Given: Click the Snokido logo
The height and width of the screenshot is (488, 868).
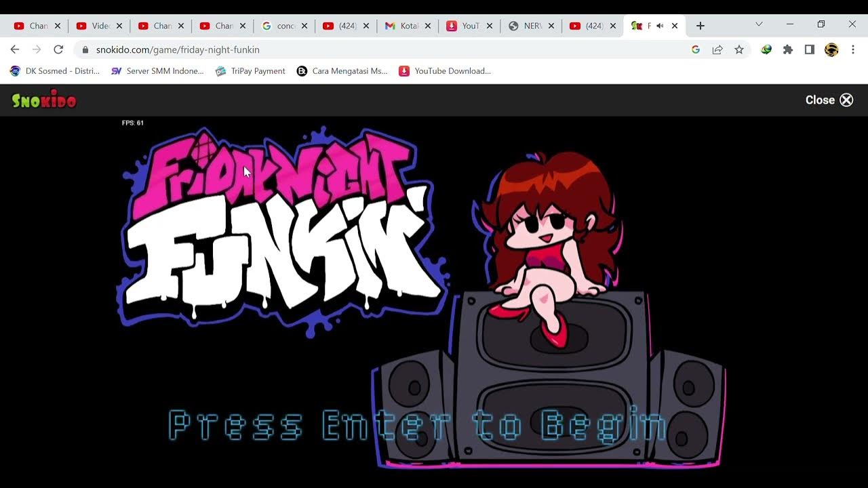Looking at the screenshot, I should coord(44,100).
